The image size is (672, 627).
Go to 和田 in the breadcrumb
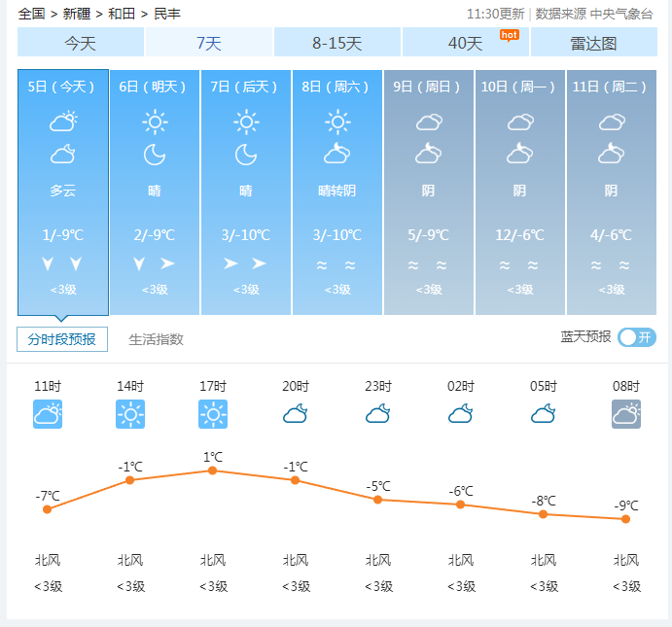[x=122, y=14]
